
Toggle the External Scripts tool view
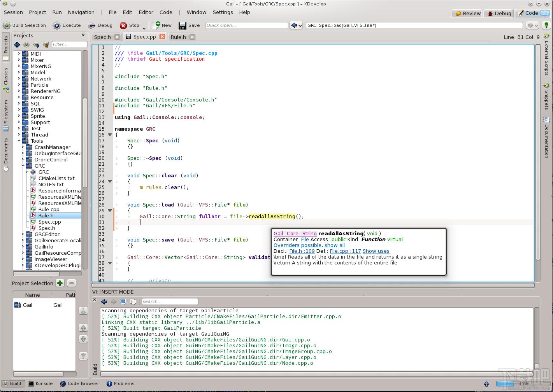click(546, 55)
